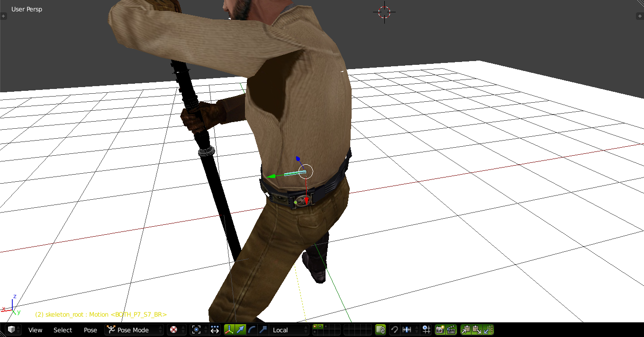This screenshot has height=337, width=644.
Task: Enable the scale manipulator icon
Action: tap(263, 330)
